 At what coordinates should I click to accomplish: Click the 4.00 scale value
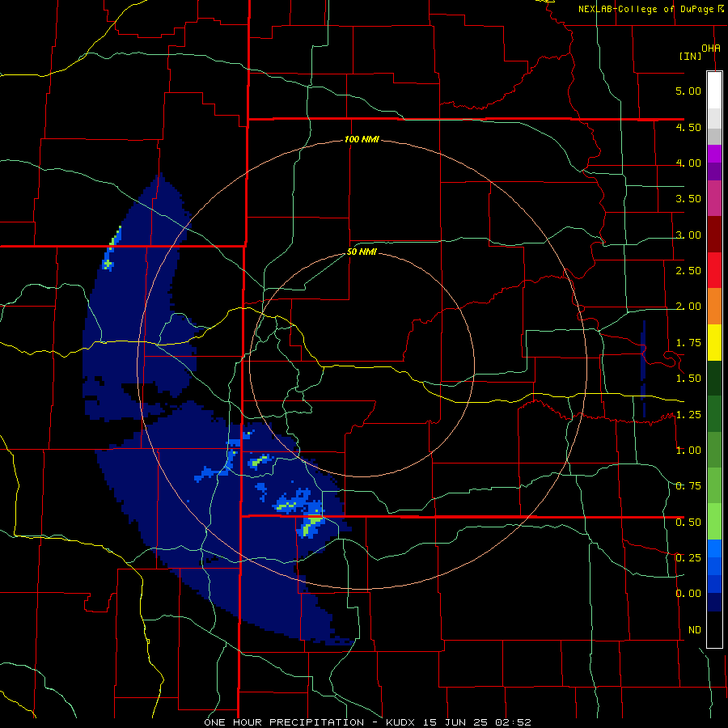coord(688,163)
